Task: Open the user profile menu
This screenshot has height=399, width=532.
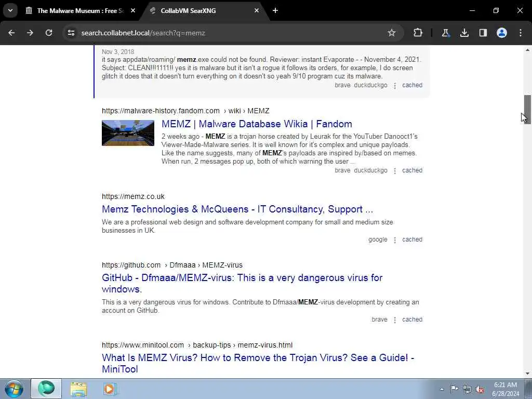Action: tap(502, 33)
